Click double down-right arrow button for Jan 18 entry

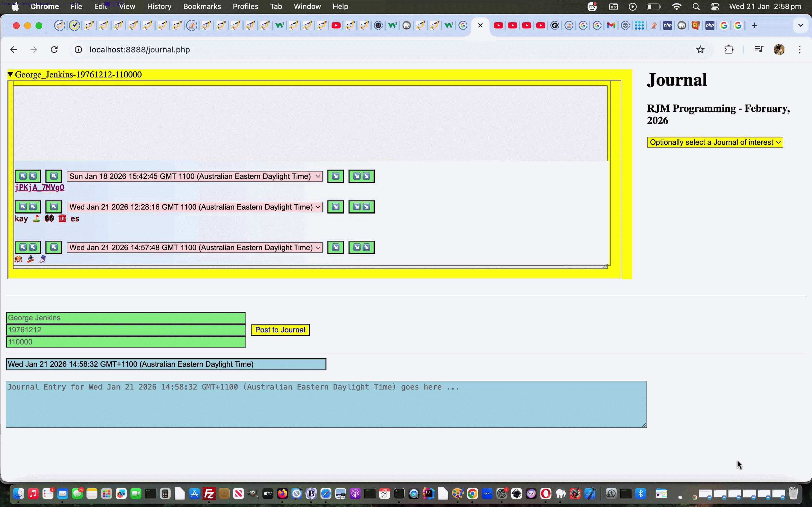361,176
